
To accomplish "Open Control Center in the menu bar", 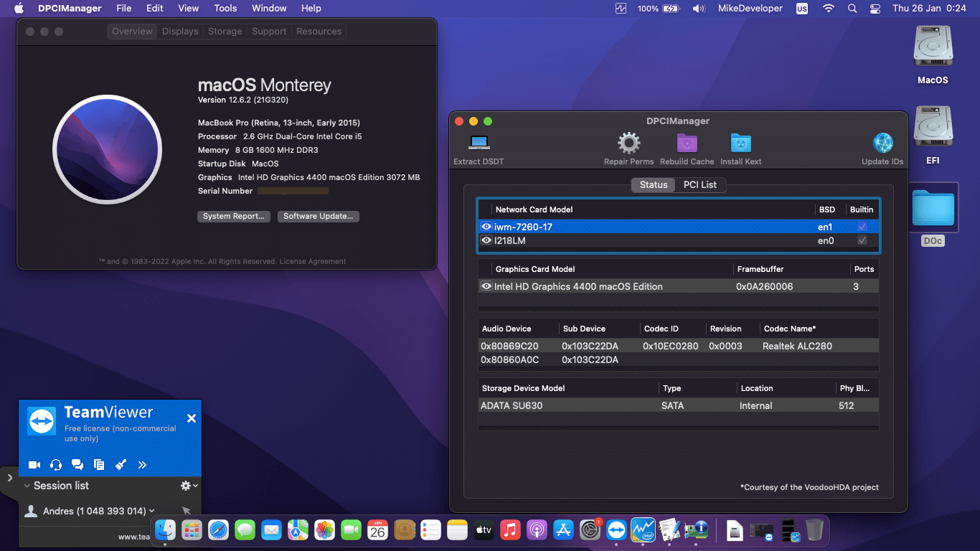I will pos(875,9).
